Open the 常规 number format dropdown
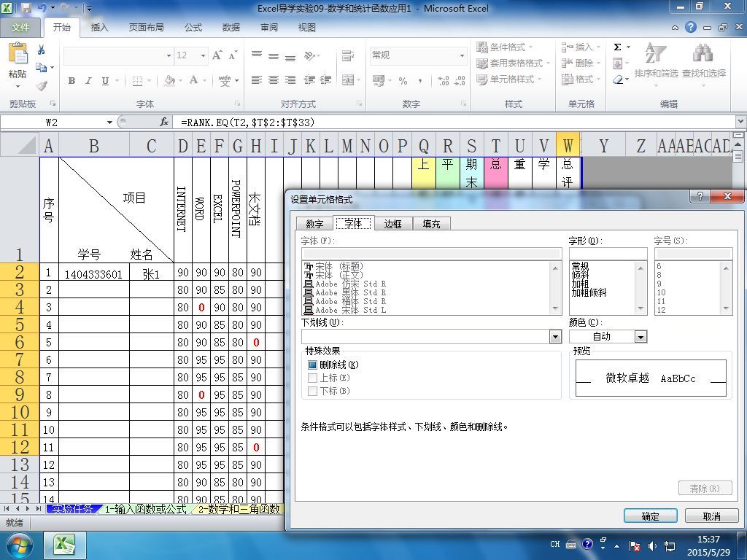Viewport: 747px width, 560px height. point(462,55)
